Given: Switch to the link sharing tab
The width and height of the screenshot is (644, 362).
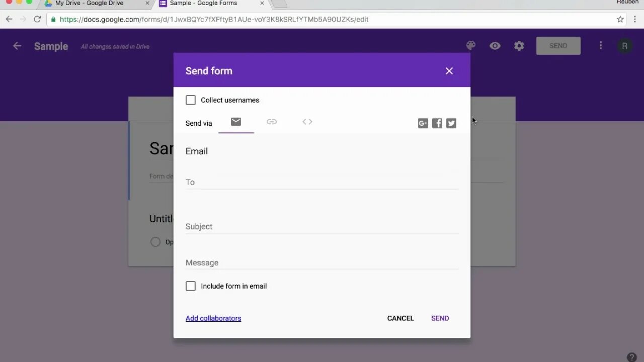Looking at the screenshot, I should click(272, 122).
